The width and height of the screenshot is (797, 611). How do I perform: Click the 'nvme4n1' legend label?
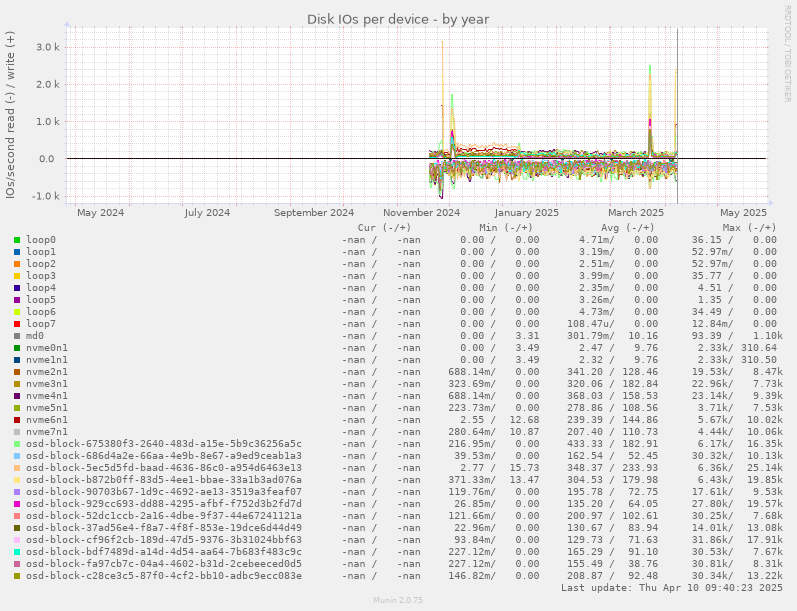tap(47, 396)
